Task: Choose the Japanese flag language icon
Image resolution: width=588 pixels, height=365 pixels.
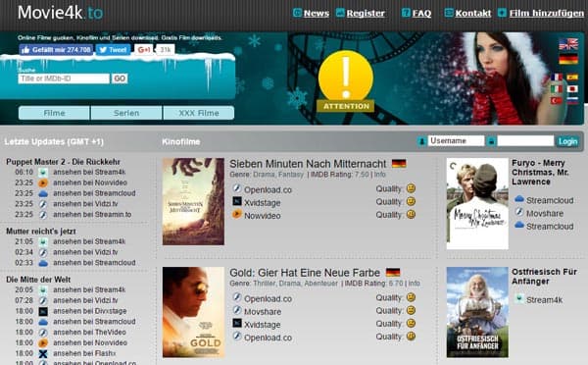Action: 572,89
